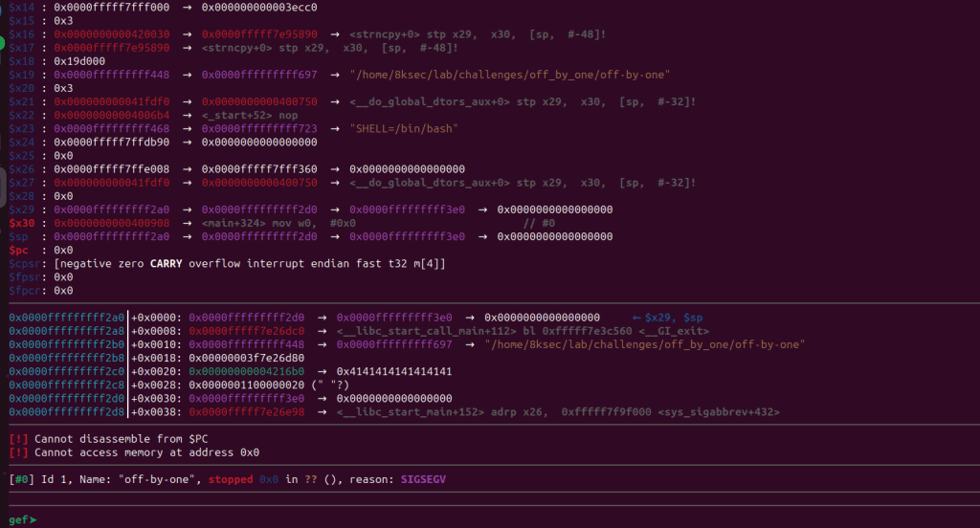Click <__libc_start_main+152> symbol
Screen dimensions: 980x528
tap(410, 411)
